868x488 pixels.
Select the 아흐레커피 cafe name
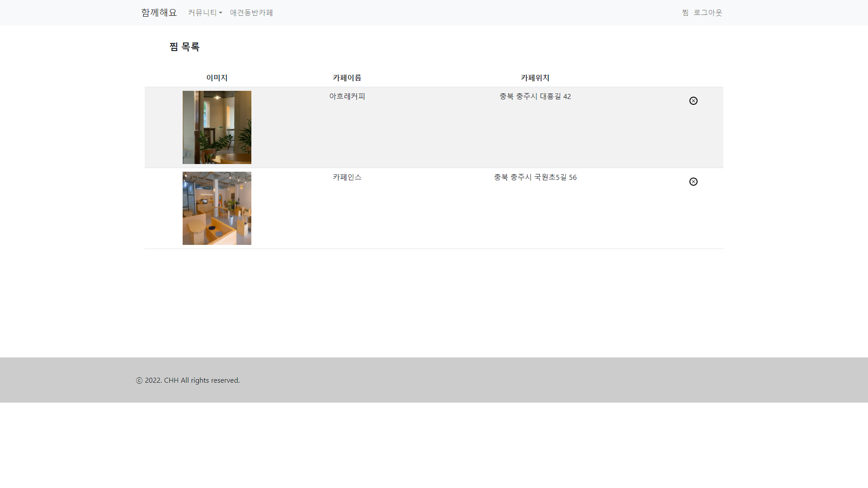(347, 96)
